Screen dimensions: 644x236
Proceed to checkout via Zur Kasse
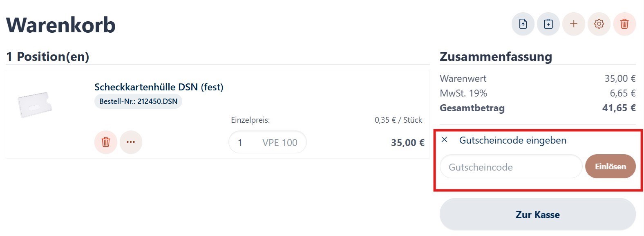pyautogui.click(x=538, y=214)
